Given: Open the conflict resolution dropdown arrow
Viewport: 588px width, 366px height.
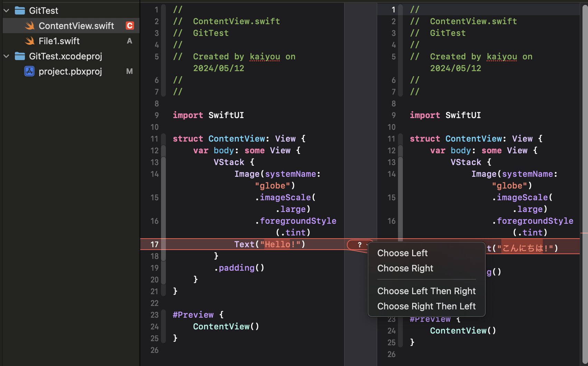Looking at the screenshot, I should tap(367, 244).
